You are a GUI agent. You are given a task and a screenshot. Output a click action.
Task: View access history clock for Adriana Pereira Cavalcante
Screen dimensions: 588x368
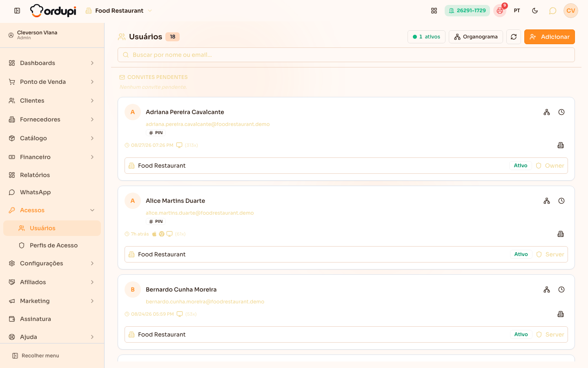(x=561, y=112)
